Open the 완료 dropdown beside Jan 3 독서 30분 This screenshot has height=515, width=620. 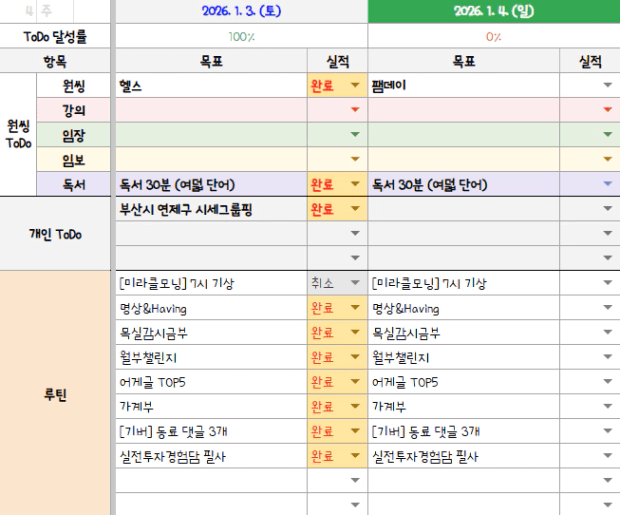pyautogui.click(x=355, y=184)
